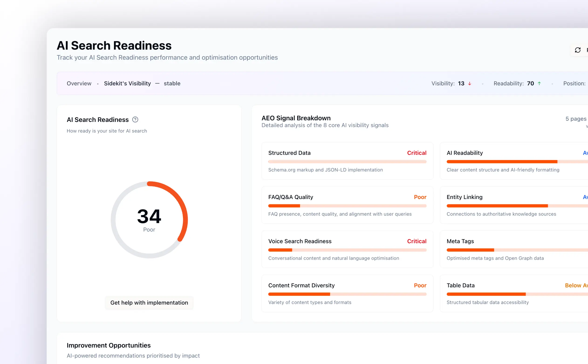Open the Table Data signal card
Image resolution: width=588 pixels, height=364 pixels.
[513, 293]
